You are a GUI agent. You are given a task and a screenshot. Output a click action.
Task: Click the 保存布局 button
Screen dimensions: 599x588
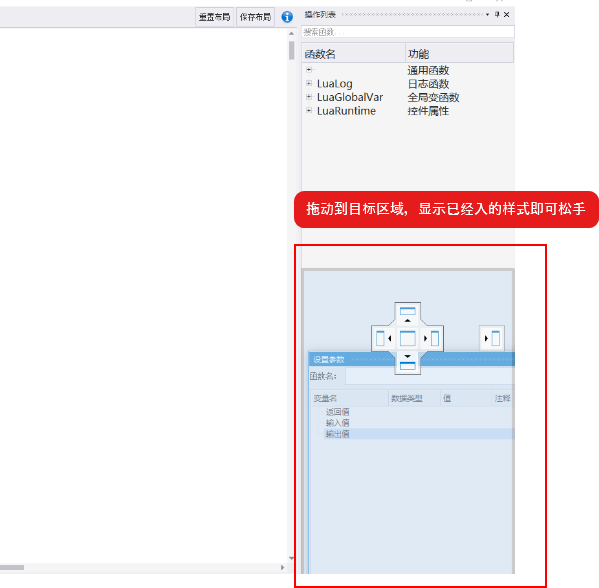tap(255, 17)
